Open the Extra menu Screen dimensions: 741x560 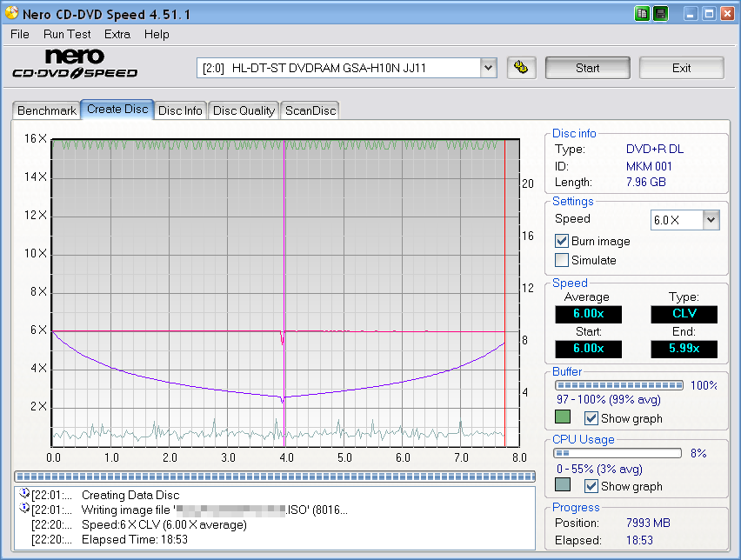tap(117, 35)
